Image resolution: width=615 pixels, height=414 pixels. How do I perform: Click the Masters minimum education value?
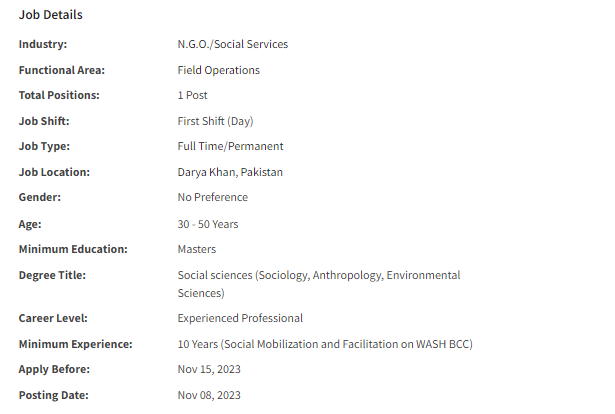(197, 249)
